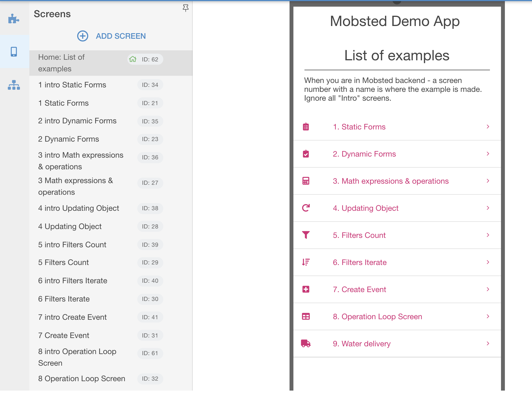The height and width of the screenshot is (395, 532).
Task: Expand the 8. Operation Loop Screen chevron
Action: [488, 316]
